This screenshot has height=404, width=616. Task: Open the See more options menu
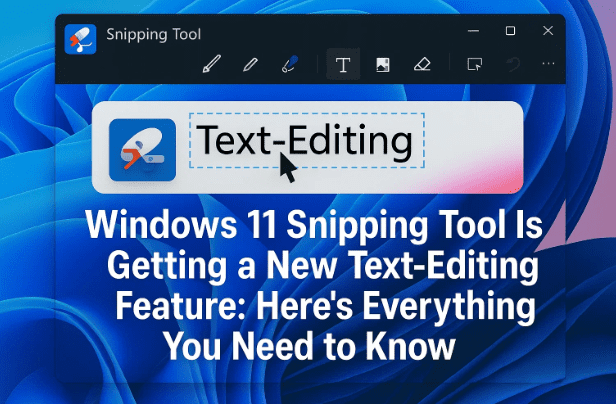pyautogui.click(x=548, y=64)
